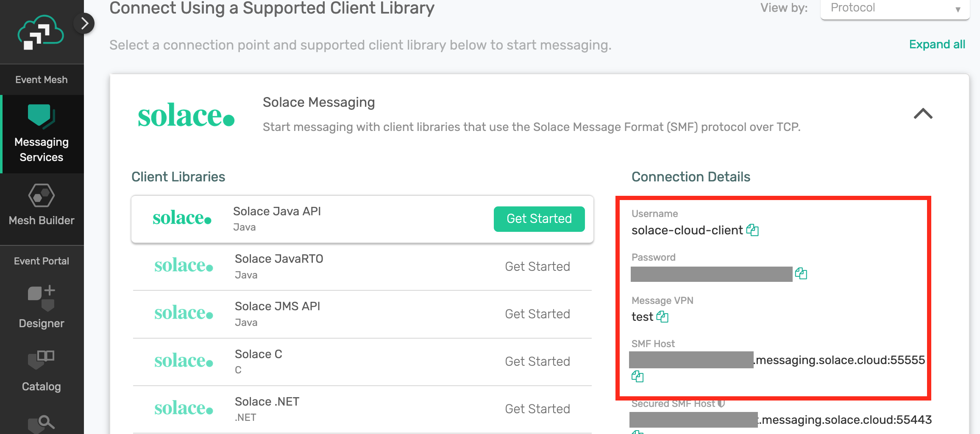Copy the solace-cloud-client username
This screenshot has width=980, height=434.
(753, 230)
